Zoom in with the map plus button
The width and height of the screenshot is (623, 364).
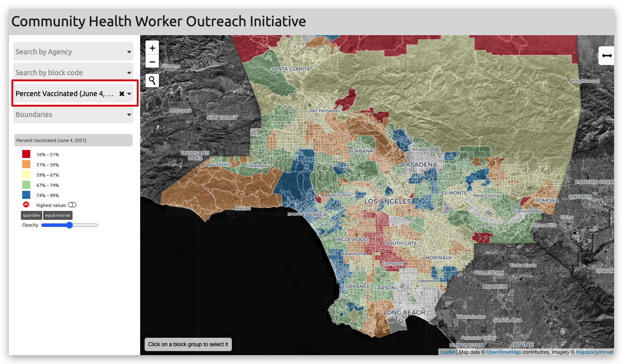(152, 48)
